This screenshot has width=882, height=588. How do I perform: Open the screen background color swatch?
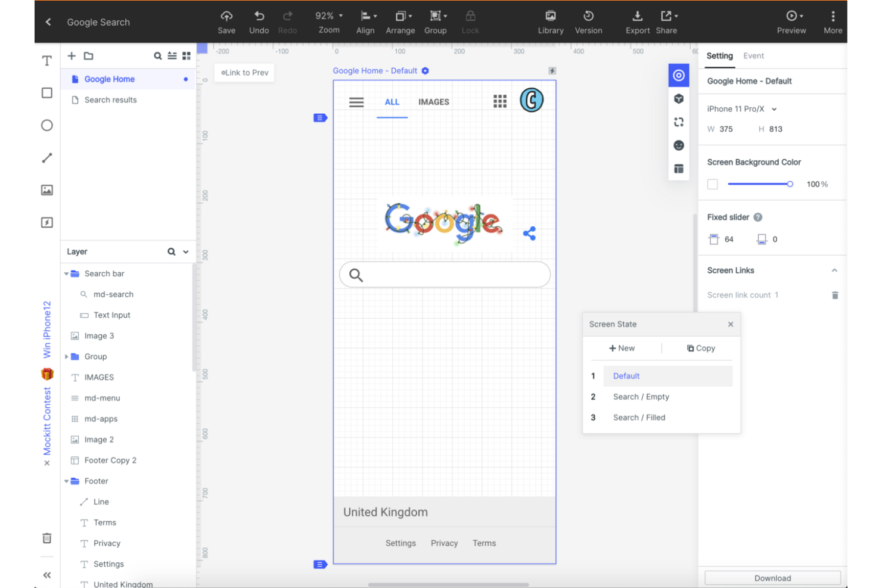pos(712,184)
